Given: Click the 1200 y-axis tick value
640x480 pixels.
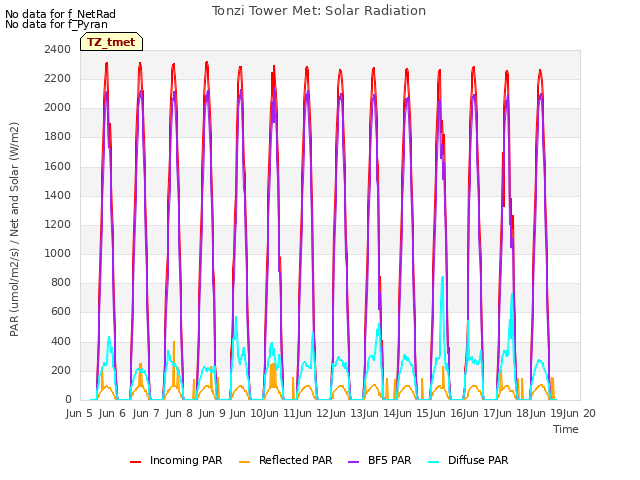Looking at the screenshot, I should click(58, 224).
